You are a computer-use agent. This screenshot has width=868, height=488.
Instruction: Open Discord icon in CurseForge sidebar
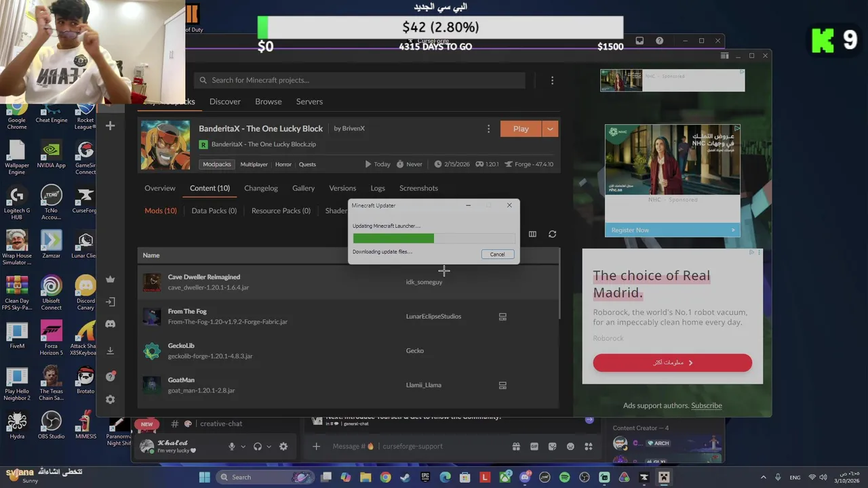point(111,324)
